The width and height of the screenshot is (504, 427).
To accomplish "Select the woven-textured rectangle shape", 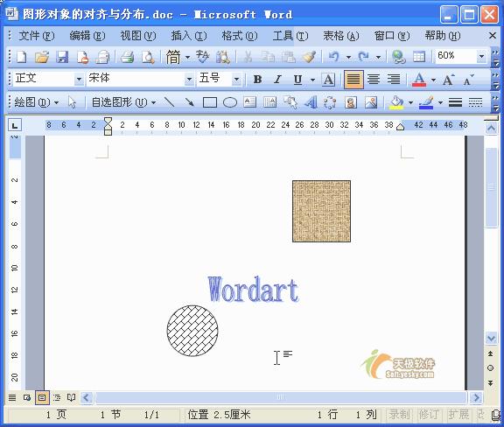I will click(x=321, y=211).
